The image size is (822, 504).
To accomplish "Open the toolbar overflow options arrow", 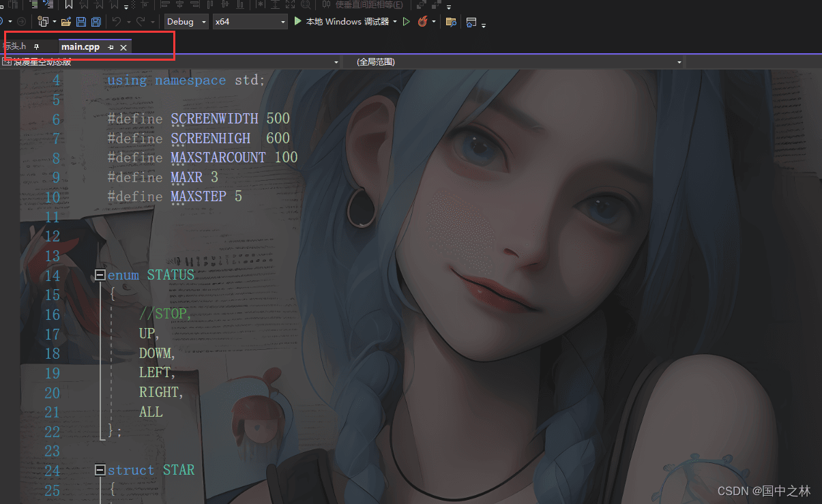I will pyautogui.click(x=484, y=25).
